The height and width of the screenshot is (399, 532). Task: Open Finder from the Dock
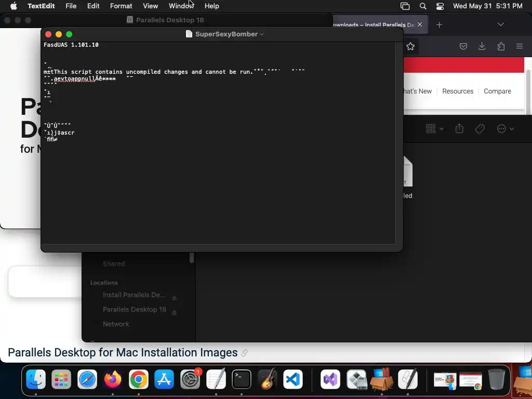pos(36,379)
